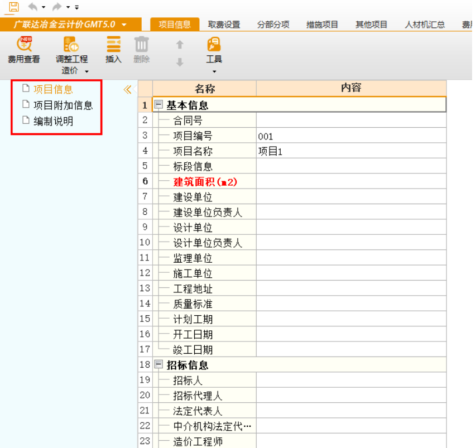The width and height of the screenshot is (476, 448).
Task: Click the 建筑面积 content input cell
Action: point(351,181)
